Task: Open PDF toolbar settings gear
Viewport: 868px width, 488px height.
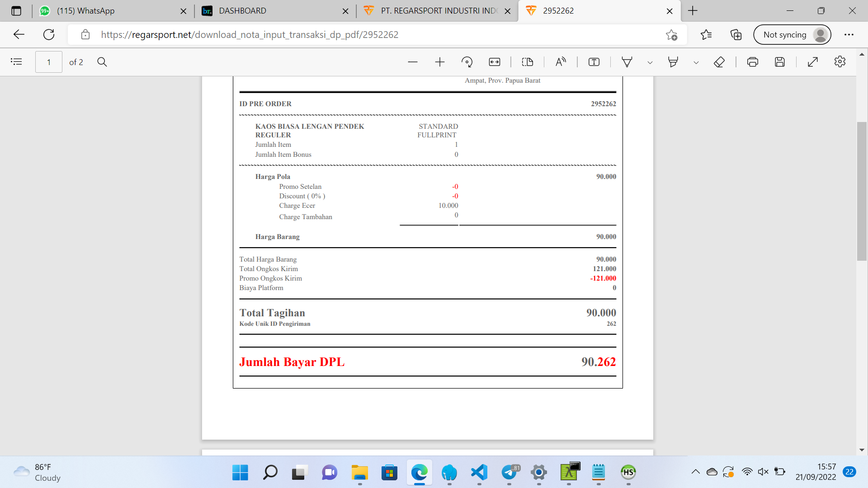Action: (x=840, y=62)
